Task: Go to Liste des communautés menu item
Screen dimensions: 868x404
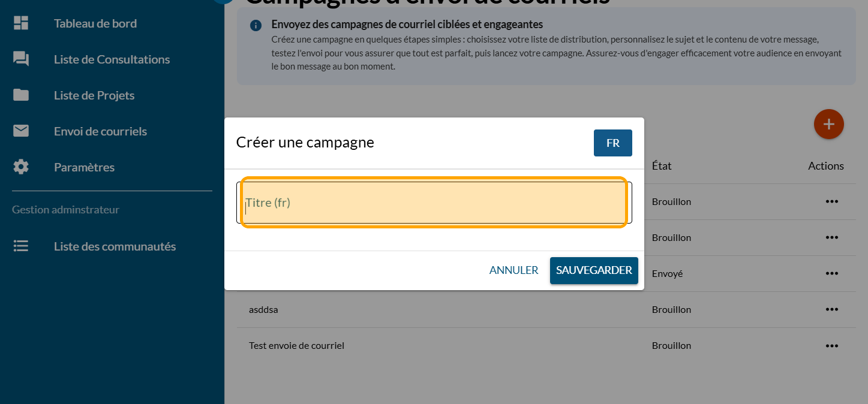Action: pyautogui.click(x=115, y=246)
